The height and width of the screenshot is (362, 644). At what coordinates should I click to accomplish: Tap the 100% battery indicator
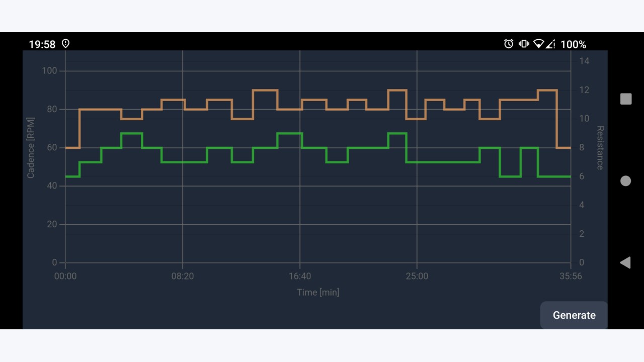[x=573, y=44]
